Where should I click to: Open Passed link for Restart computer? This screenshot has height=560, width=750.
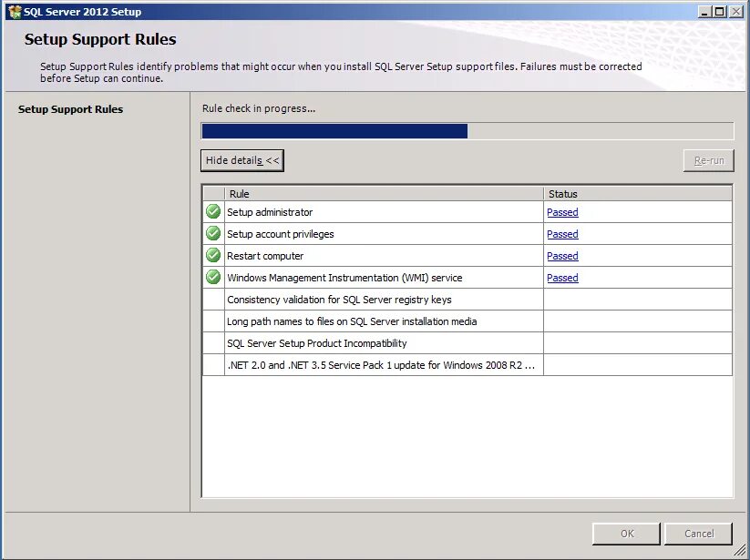click(562, 256)
